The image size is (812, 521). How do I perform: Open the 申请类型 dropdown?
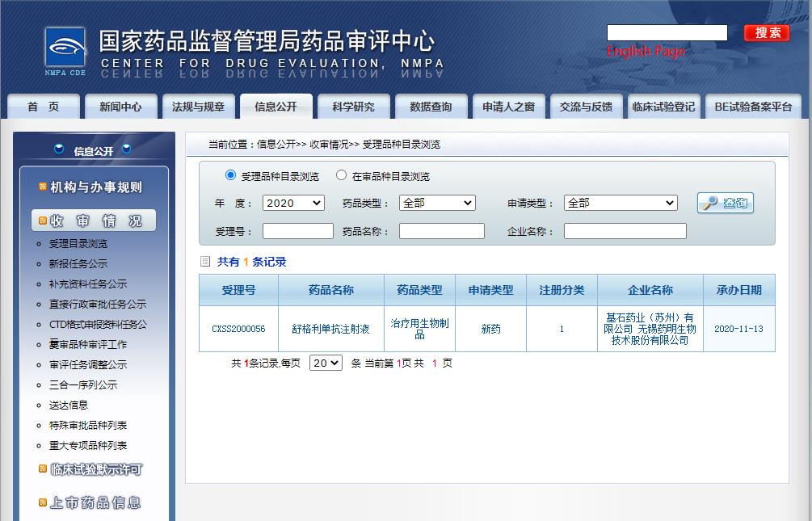pos(621,204)
